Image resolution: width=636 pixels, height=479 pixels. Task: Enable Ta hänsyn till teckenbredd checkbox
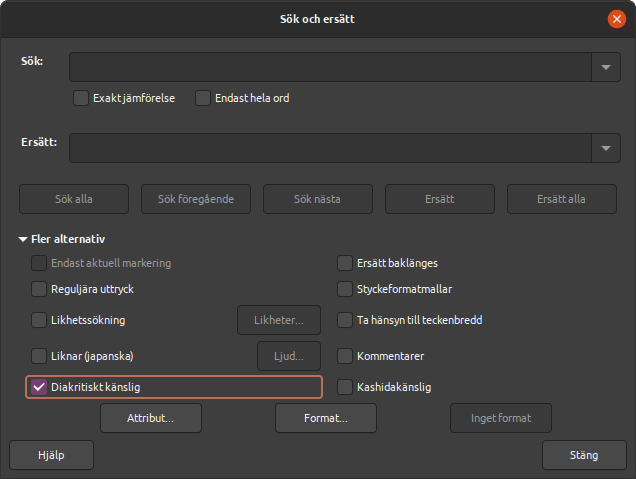click(345, 320)
